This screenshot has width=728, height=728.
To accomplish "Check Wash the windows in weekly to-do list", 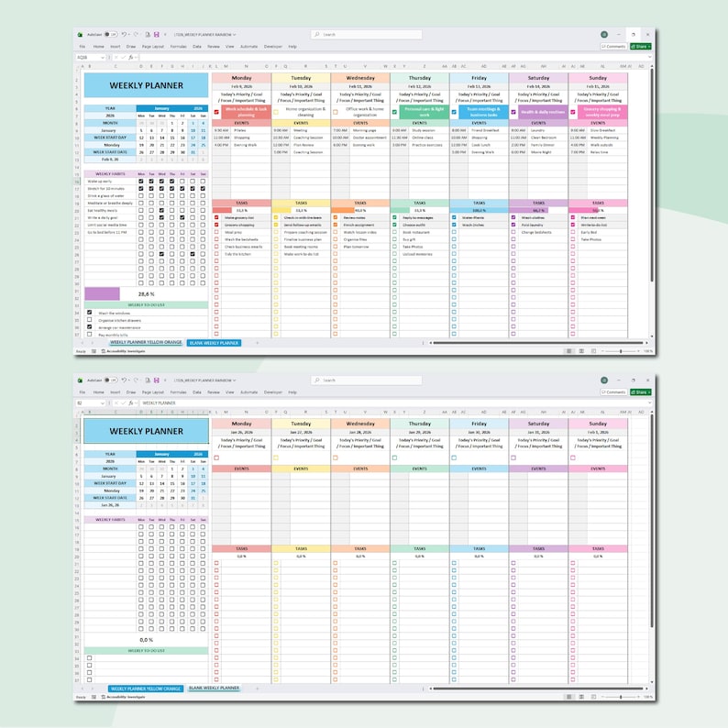I will click(x=90, y=313).
